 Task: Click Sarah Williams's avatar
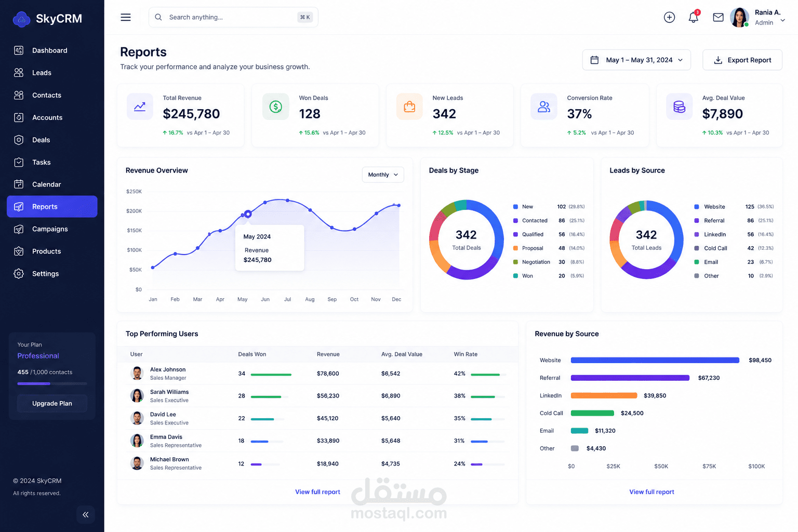click(137, 395)
